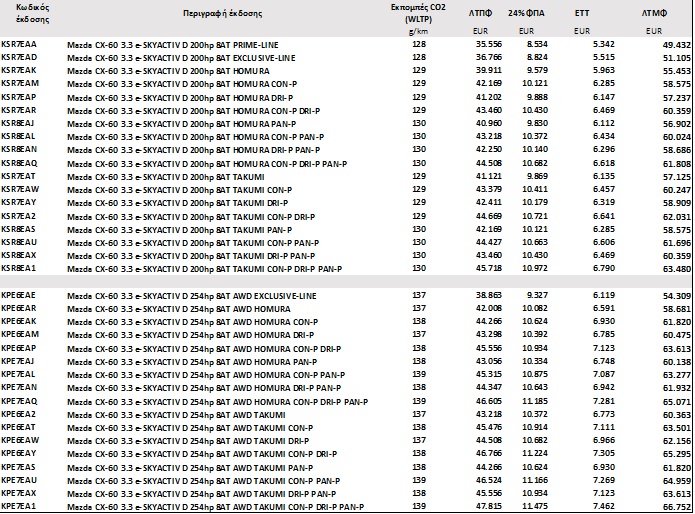Select version code KSR8EAQ

[x=19, y=163]
